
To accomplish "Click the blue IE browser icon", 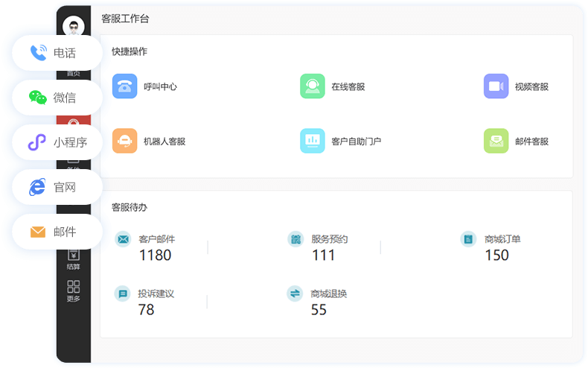I will (x=37, y=187).
